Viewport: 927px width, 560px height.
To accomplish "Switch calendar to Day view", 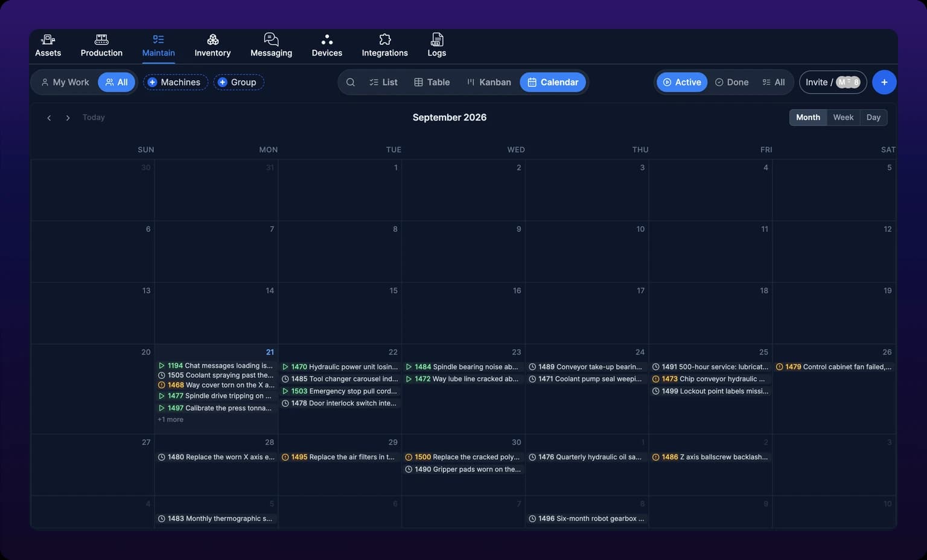I will (x=873, y=118).
